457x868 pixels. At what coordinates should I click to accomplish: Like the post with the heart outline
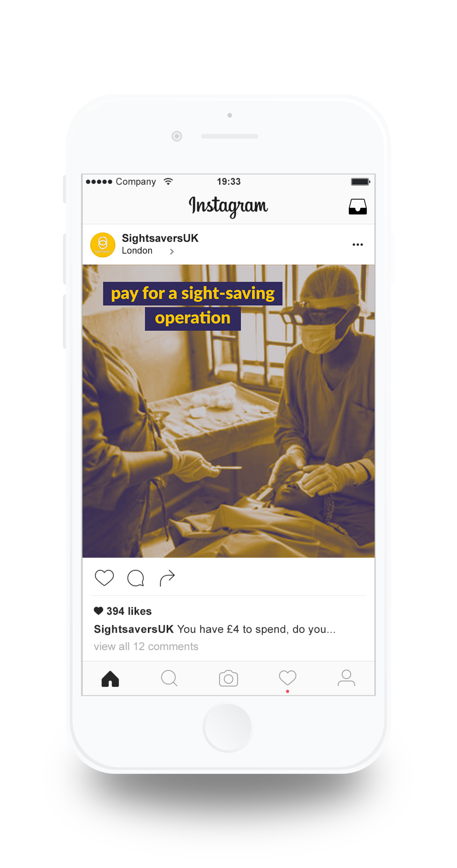[104, 578]
